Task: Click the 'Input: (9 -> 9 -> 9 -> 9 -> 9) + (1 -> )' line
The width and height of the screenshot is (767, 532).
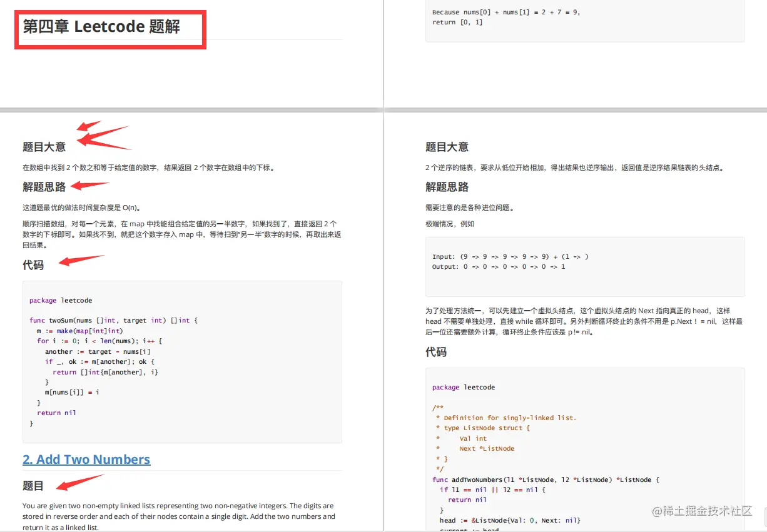Action: (x=510, y=256)
